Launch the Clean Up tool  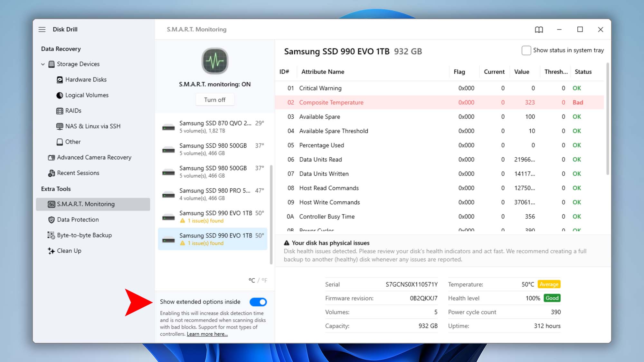pos(69,251)
